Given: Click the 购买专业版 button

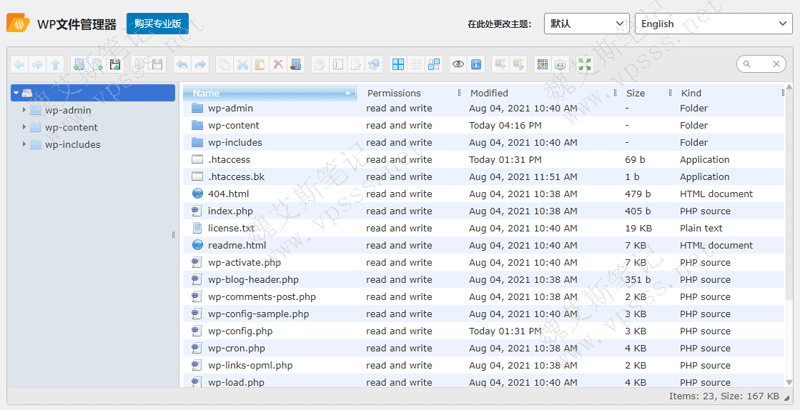Looking at the screenshot, I should click(x=158, y=23).
